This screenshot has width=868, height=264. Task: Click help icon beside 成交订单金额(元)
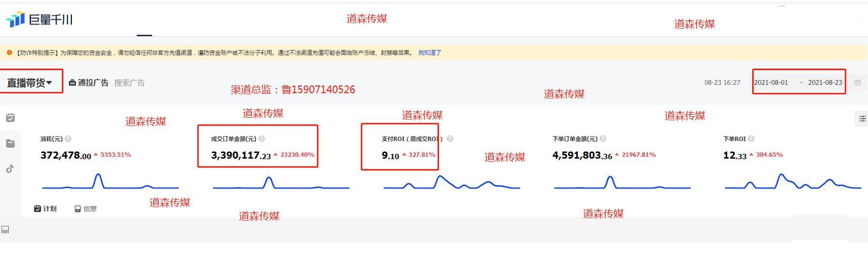click(262, 139)
